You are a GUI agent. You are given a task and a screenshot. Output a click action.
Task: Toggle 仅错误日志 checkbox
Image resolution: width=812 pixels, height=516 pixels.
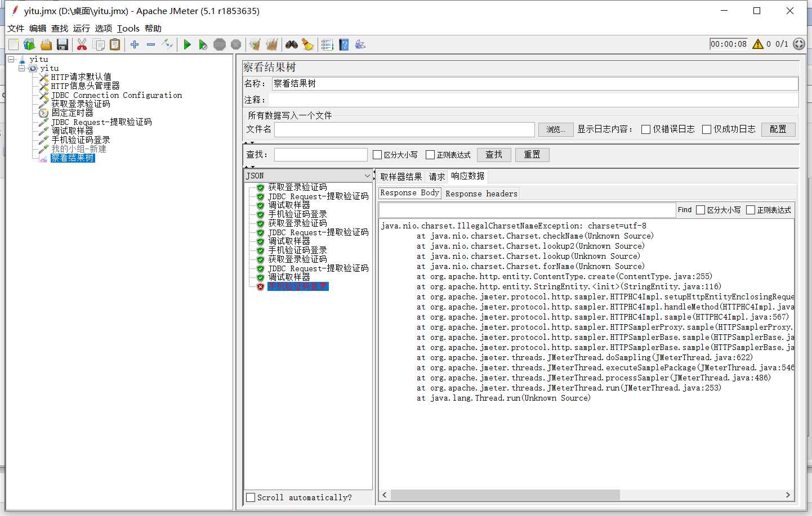coord(646,129)
